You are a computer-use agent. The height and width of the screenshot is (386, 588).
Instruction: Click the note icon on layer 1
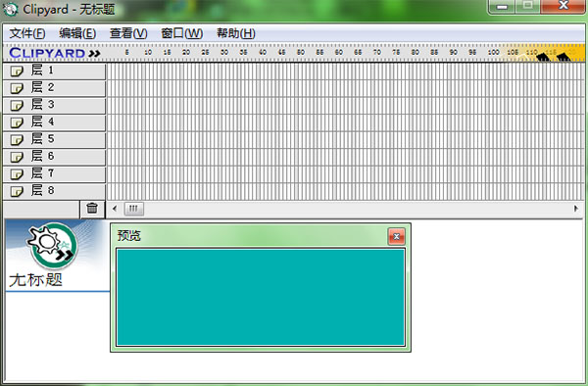(x=17, y=71)
